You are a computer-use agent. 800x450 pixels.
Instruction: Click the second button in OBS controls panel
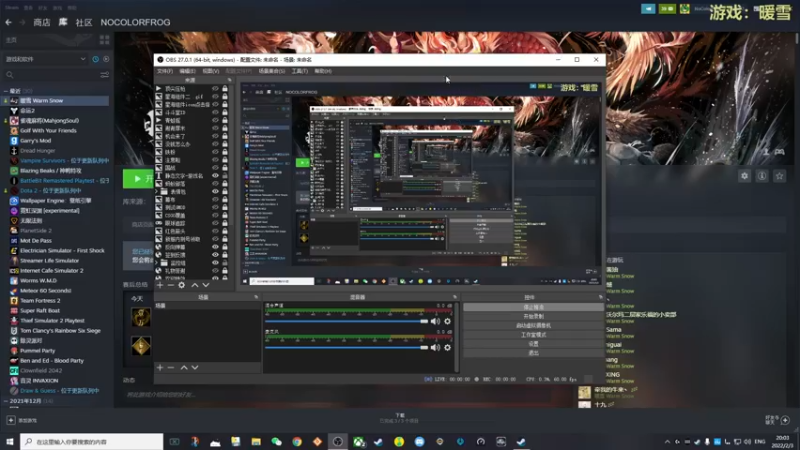(x=533, y=316)
